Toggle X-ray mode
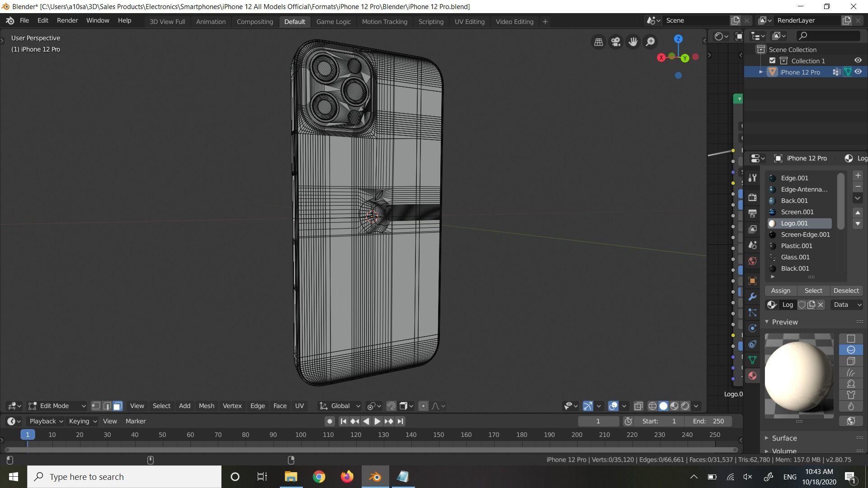Viewport: 868px width, 488px height. (x=638, y=406)
